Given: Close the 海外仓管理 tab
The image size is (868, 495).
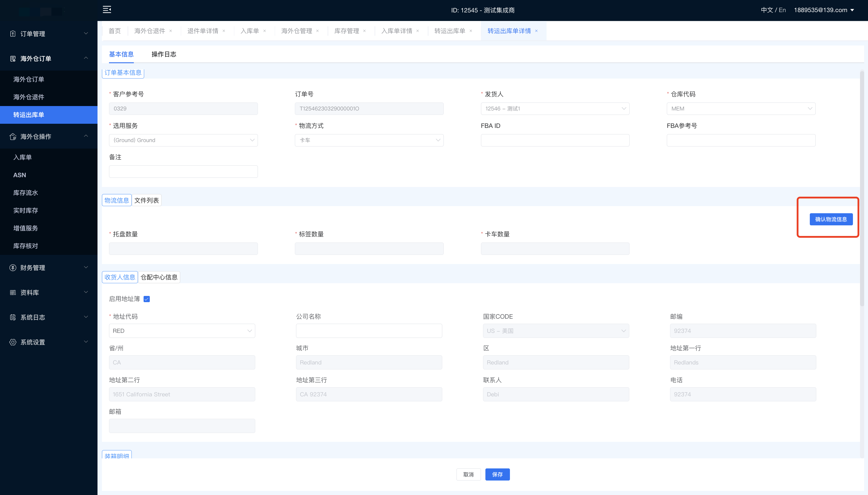Looking at the screenshot, I should (318, 31).
